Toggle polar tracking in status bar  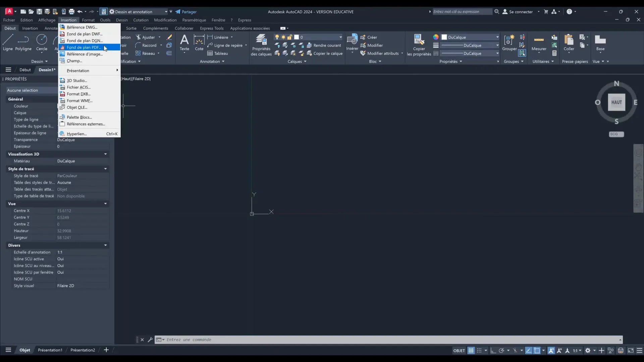(501, 351)
